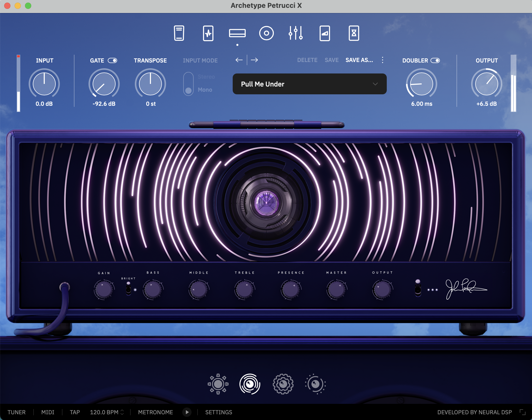Toggle the GATE switch

(113, 60)
